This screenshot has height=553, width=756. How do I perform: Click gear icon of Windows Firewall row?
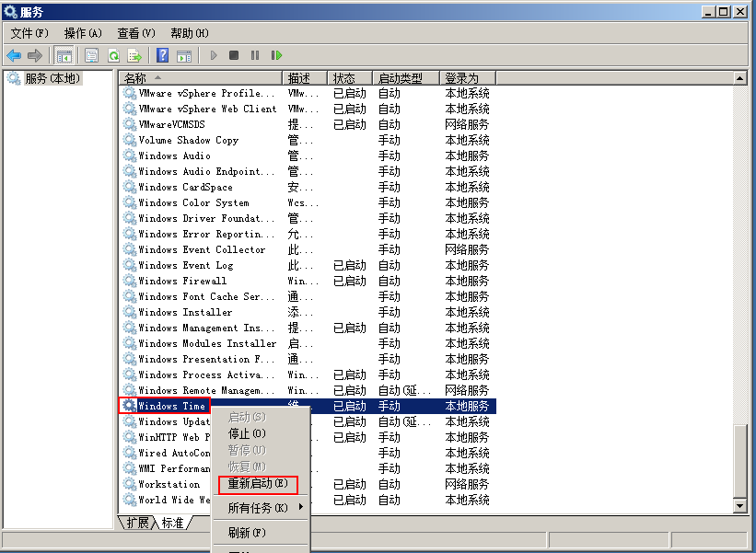(x=129, y=281)
